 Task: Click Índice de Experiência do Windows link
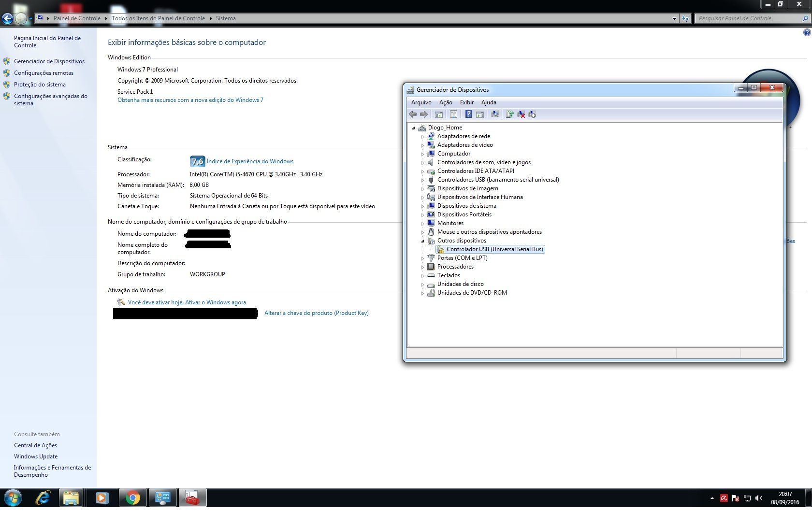250,161
